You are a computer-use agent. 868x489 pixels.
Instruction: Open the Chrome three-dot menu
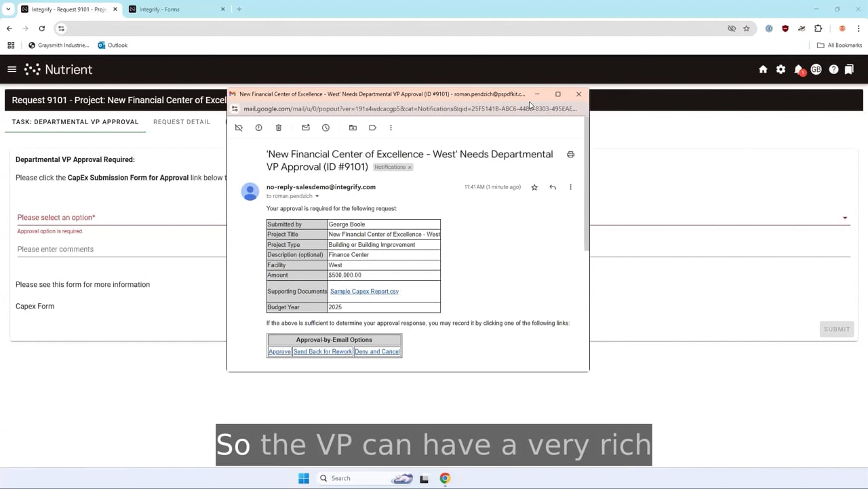(x=859, y=28)
